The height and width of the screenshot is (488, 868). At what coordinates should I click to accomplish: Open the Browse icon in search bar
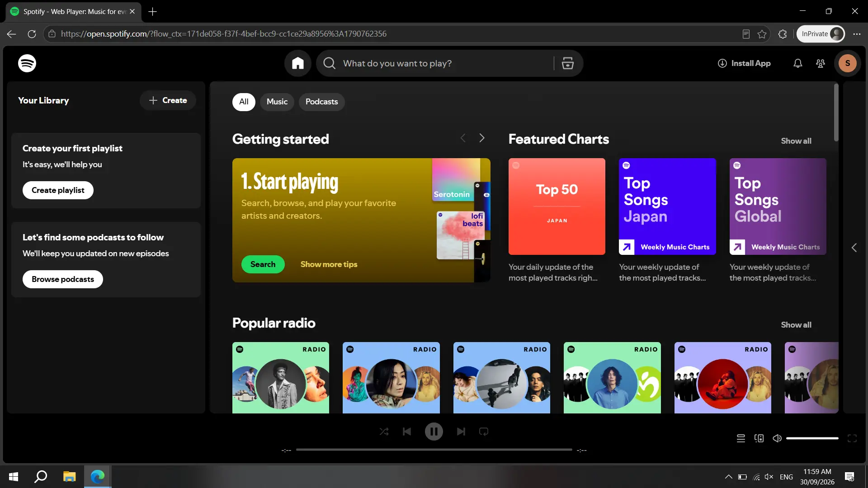tap(568, 63)
